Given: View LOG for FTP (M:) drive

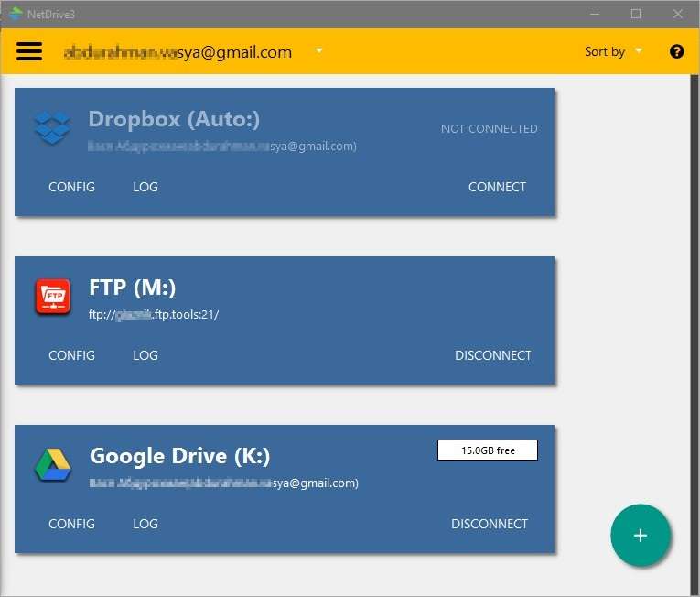Looking at the screenshot, I should (145, 355).
